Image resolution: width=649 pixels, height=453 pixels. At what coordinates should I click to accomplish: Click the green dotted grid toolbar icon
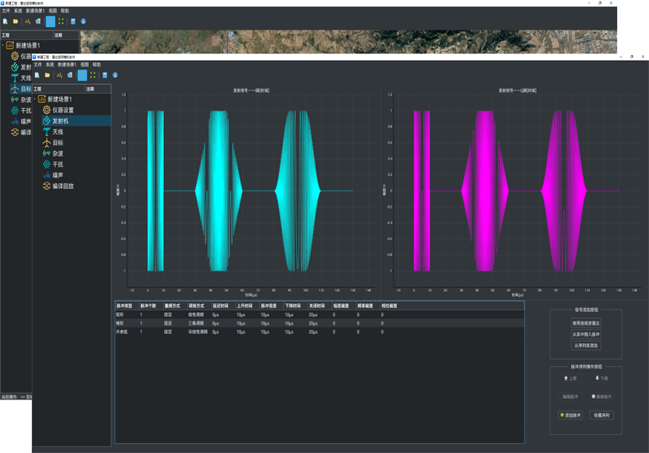pos(93,75)
